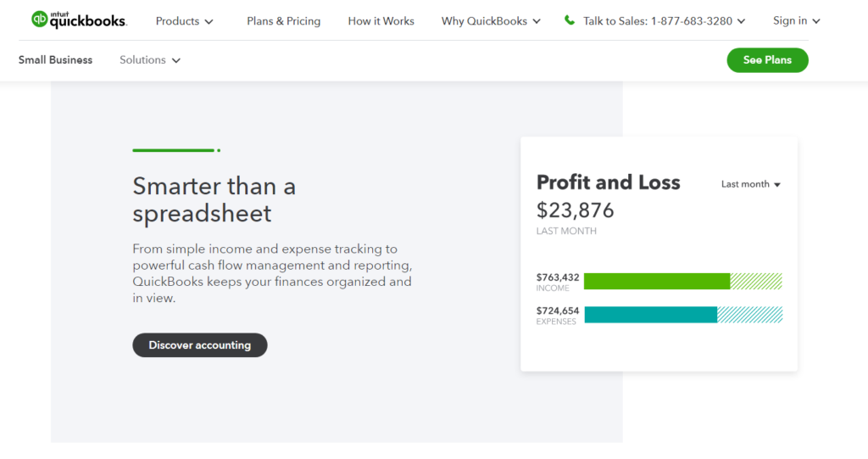868x459 pixels.
Task: Open the Products dropdown menu
Action: coord(184,21)
